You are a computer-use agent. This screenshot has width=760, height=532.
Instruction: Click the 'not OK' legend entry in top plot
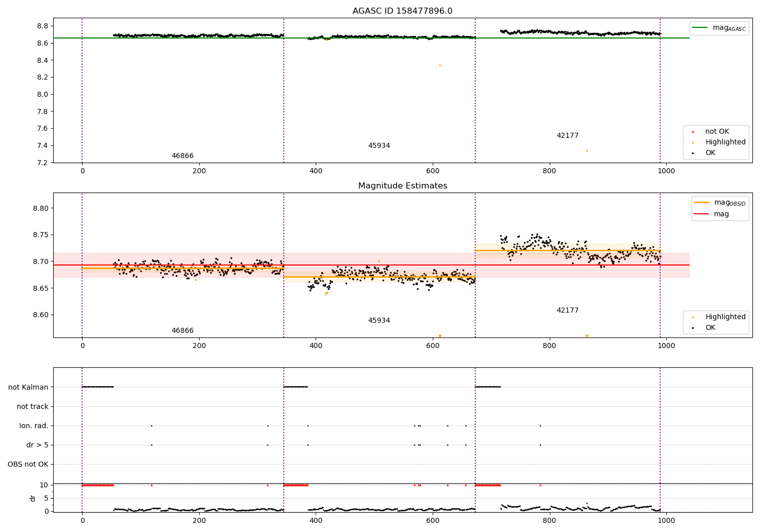coord(717,132)
